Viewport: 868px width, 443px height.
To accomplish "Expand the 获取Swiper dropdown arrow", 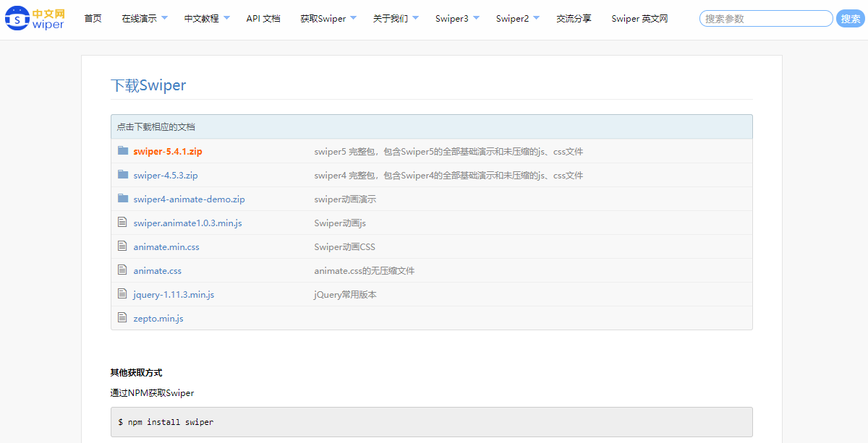I will [353, 18].
